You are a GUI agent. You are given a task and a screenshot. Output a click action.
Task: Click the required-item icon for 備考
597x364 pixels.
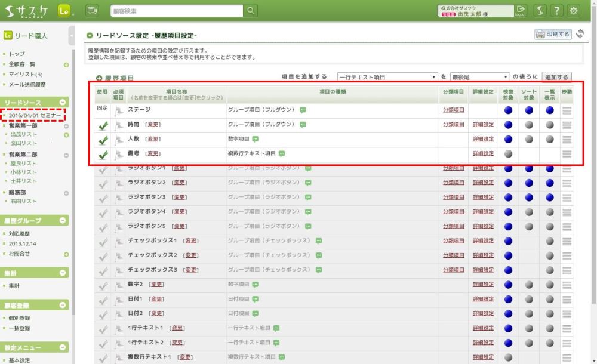pyautogui.click(x=119, y=154)
